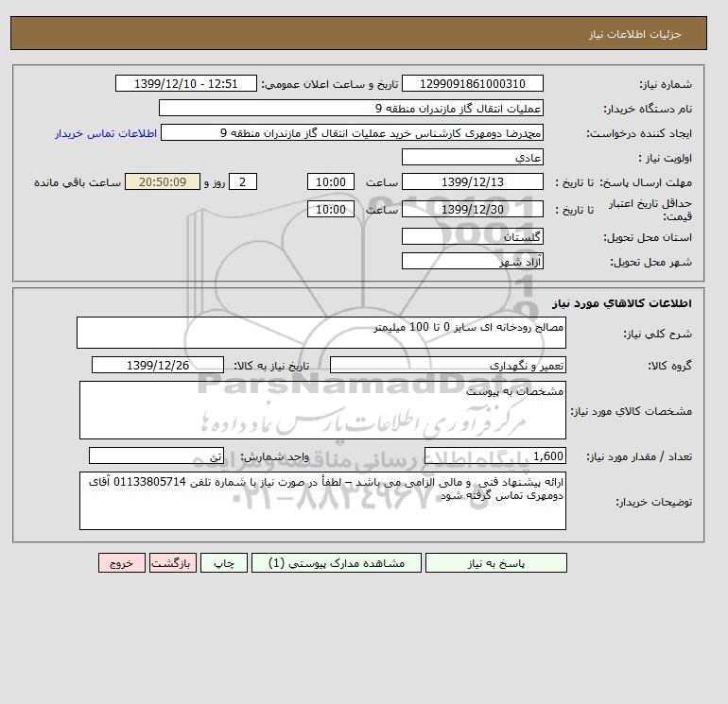Click the remaining days field showing 2

click(243, 182)
